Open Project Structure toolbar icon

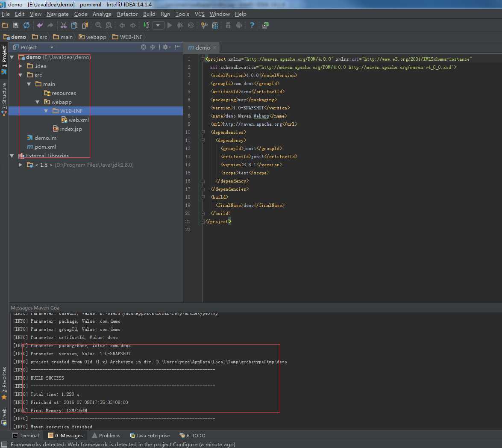215,25
